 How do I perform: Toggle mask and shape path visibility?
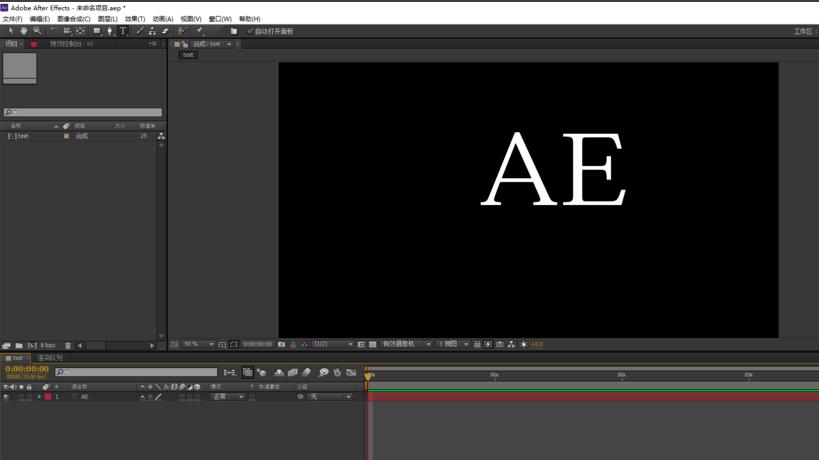click(x=233, y=345)
